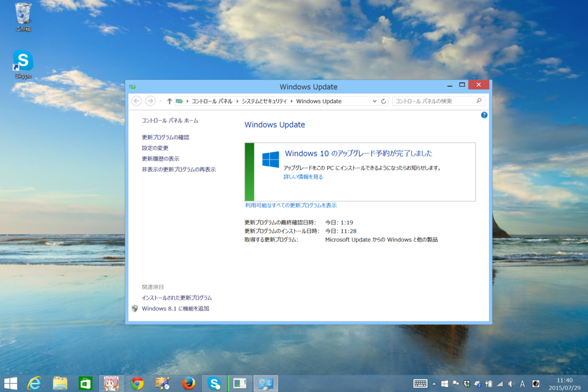
Task: Click the Get Windows 10 tray icon
Action: 444,384
